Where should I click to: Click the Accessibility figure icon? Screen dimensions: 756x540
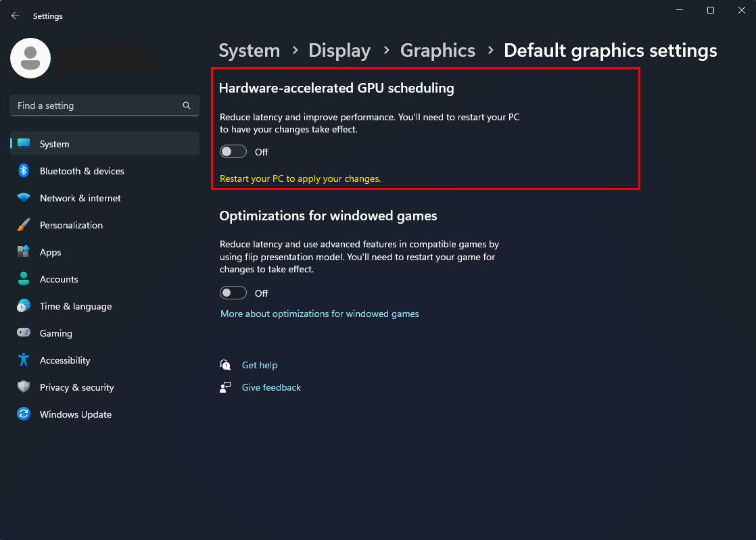coord(24,360)
